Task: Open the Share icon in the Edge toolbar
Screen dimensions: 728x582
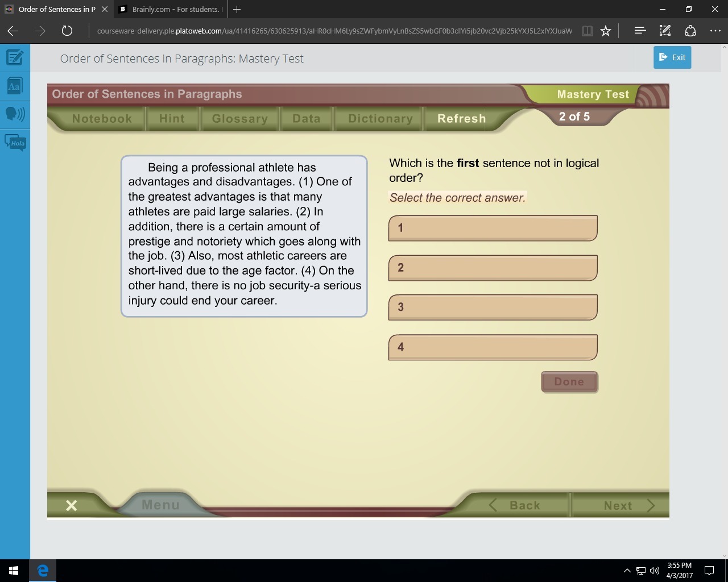Action: coord(690,31)
